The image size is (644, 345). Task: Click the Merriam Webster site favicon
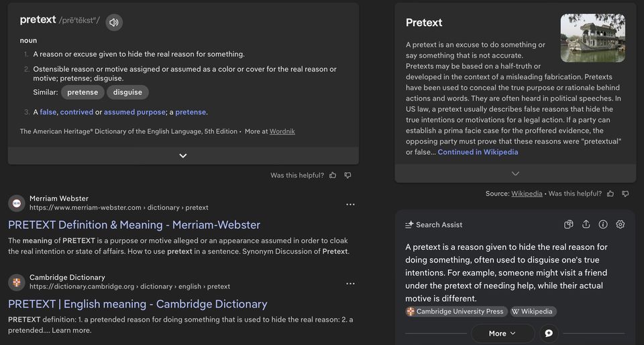[x=16, y=203]
